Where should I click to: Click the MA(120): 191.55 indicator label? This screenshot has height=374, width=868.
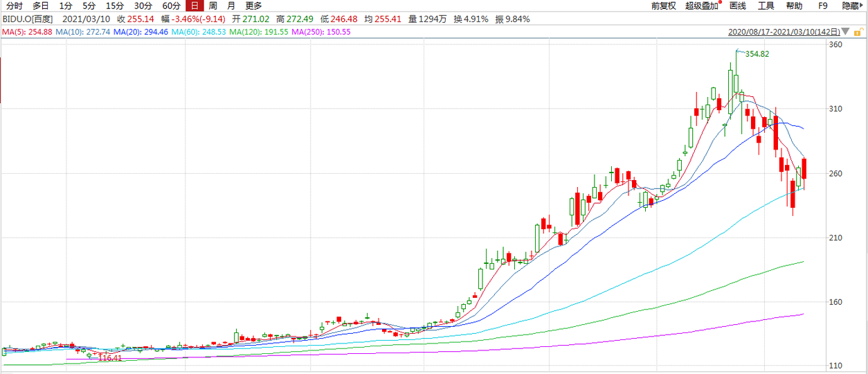coord(260,32)
